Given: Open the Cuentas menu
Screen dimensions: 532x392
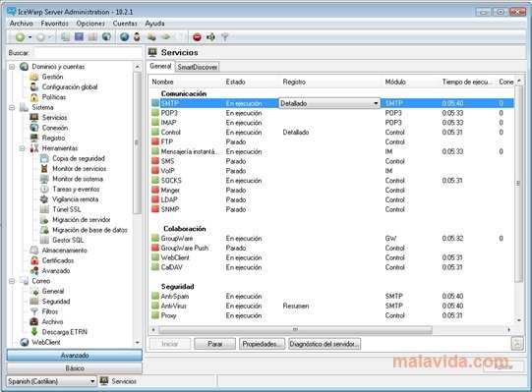Looking at the screenshot, I should pos(125,24).
